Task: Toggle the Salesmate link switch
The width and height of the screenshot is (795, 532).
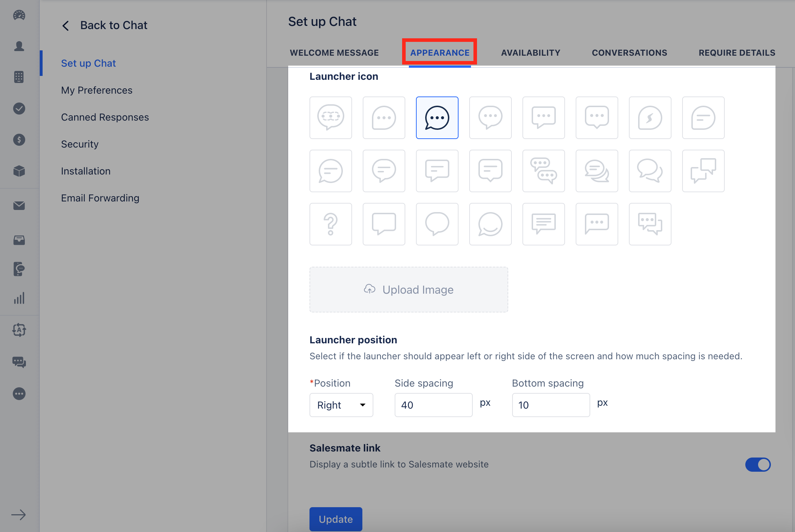Action: pos(758,465)
